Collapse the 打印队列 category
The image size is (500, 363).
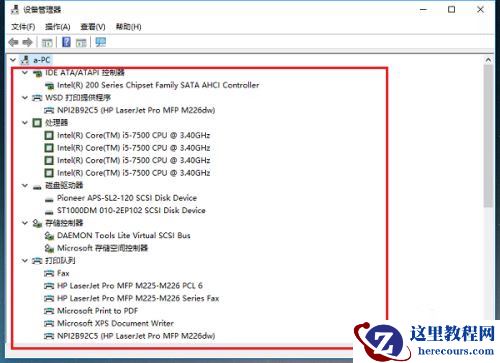[x=25, y=261]
